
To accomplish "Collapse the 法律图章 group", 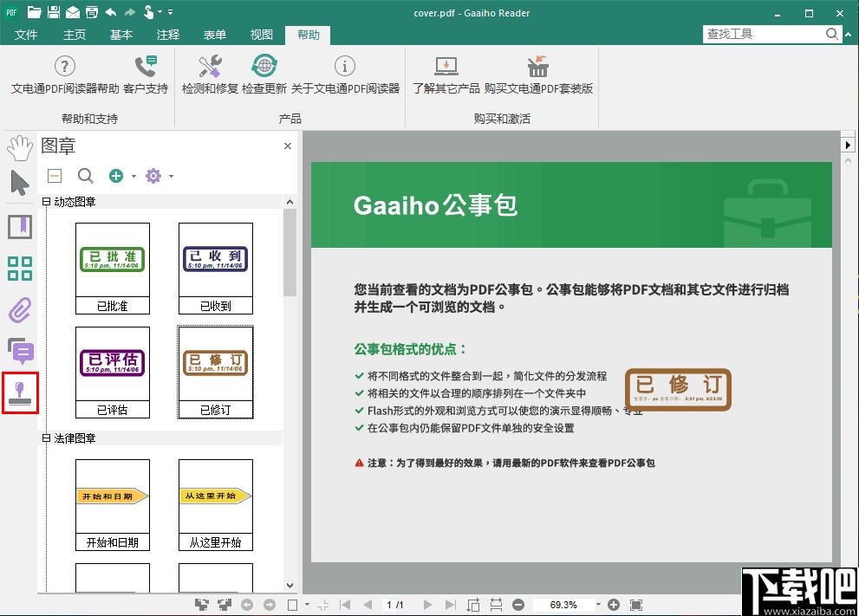I will (x=47, y=438).
